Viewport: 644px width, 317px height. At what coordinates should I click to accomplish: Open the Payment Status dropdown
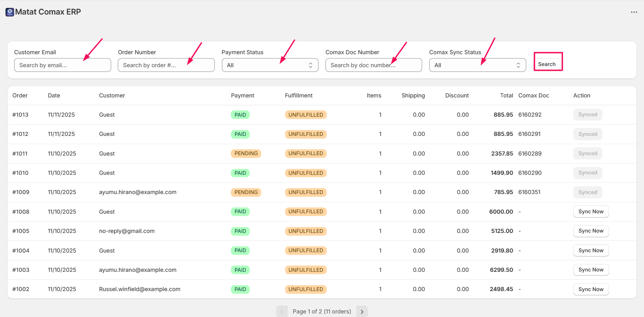tap(270, 65)
